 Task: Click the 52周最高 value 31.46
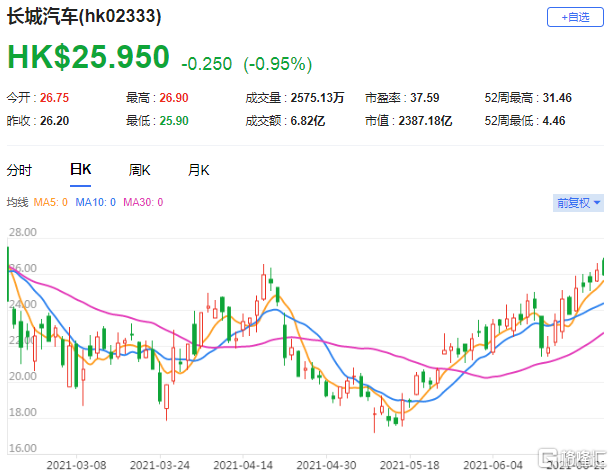557,98
